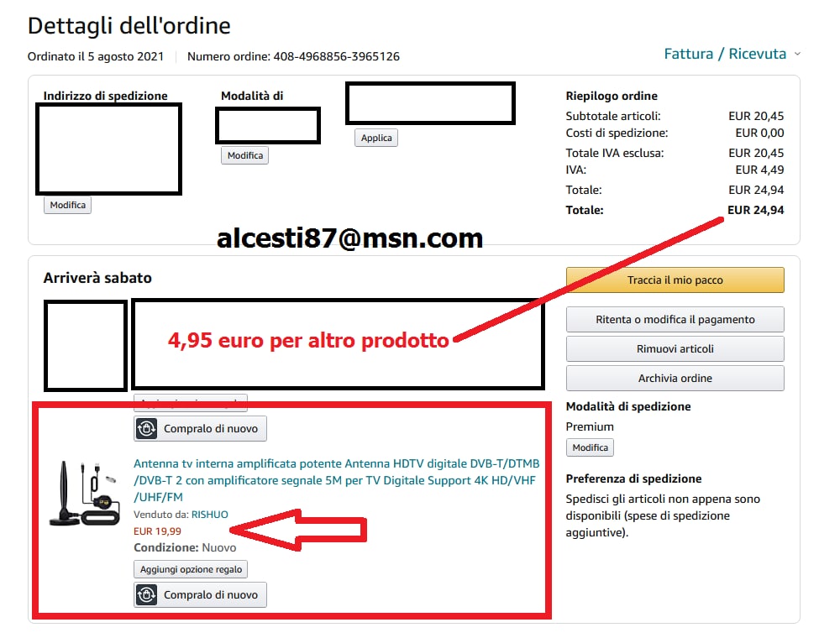Click the Arriverà sabato heading

[x=97, y=278]
